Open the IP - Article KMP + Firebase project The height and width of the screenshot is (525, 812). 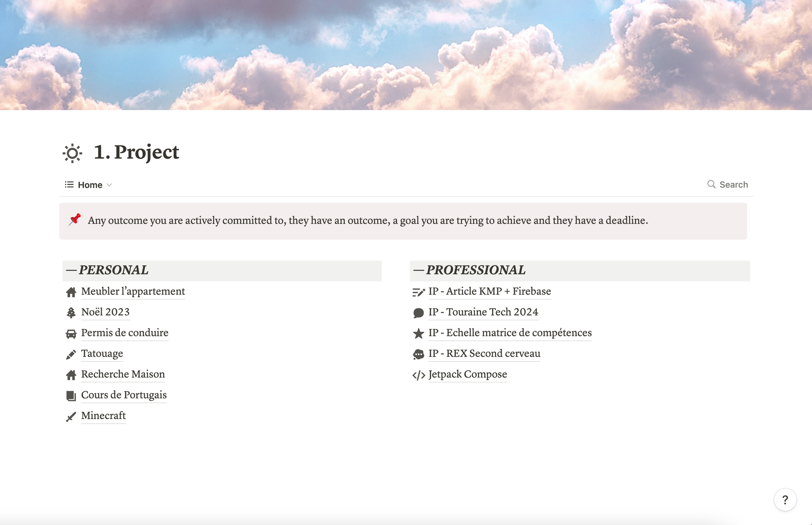(x=490, y=290)
